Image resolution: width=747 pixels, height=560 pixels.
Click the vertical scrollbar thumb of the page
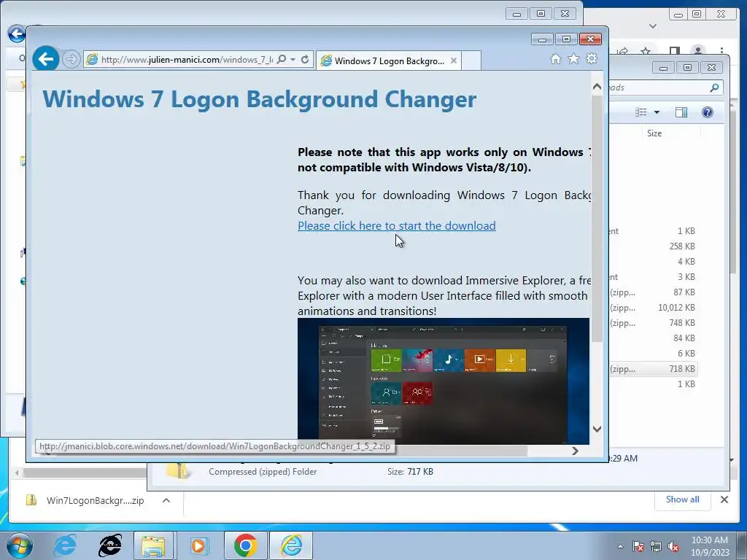(x=597, y=219)
